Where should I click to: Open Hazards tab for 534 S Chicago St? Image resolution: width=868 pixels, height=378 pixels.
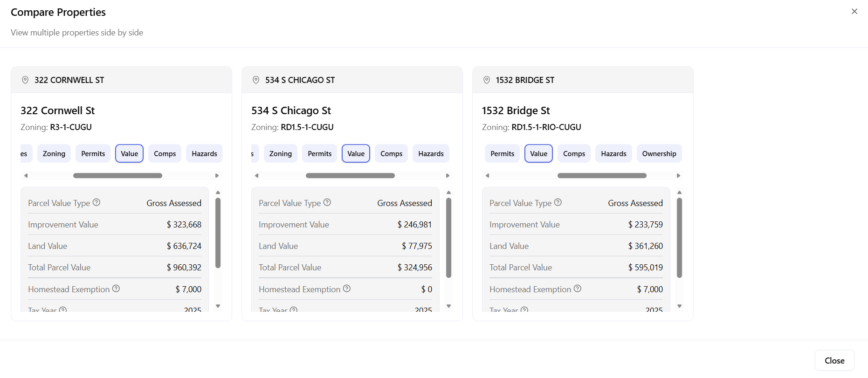[x=431, y=153]
